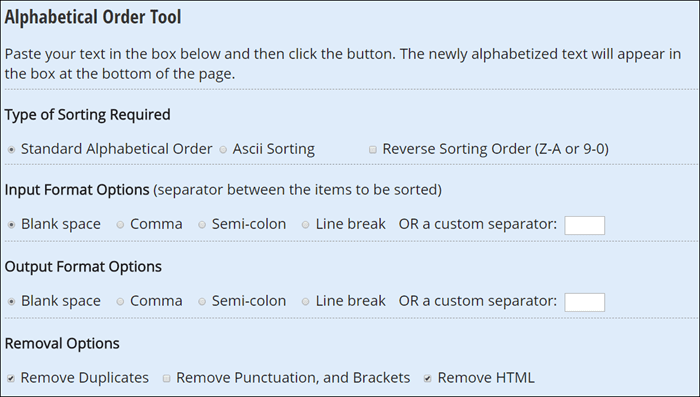The height and width of the screenshot is (397, 700).
Task: Choose Semi-colon for output format
Action: [x=202, y=301]
